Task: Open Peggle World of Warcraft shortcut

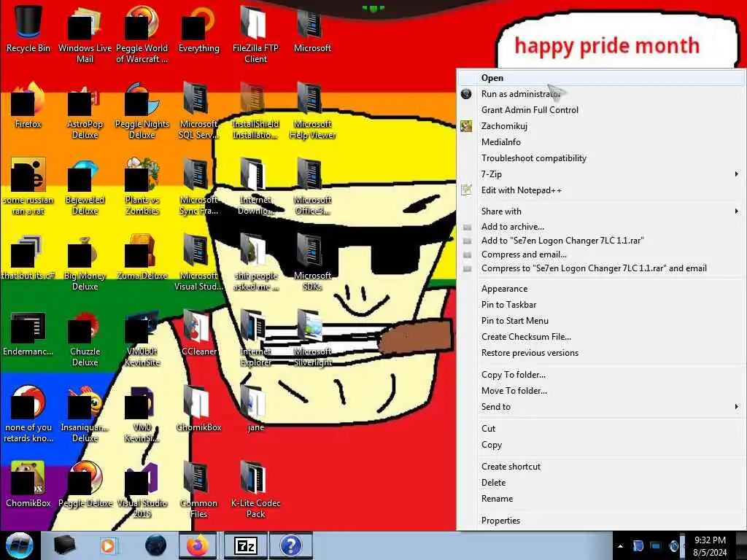Action: 142,34
